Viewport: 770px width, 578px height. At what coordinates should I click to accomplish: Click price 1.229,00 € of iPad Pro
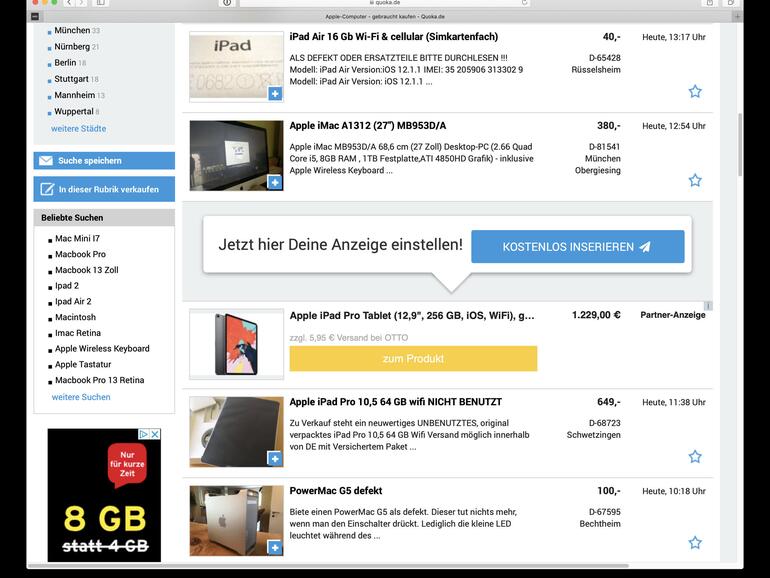click(596, 315)
